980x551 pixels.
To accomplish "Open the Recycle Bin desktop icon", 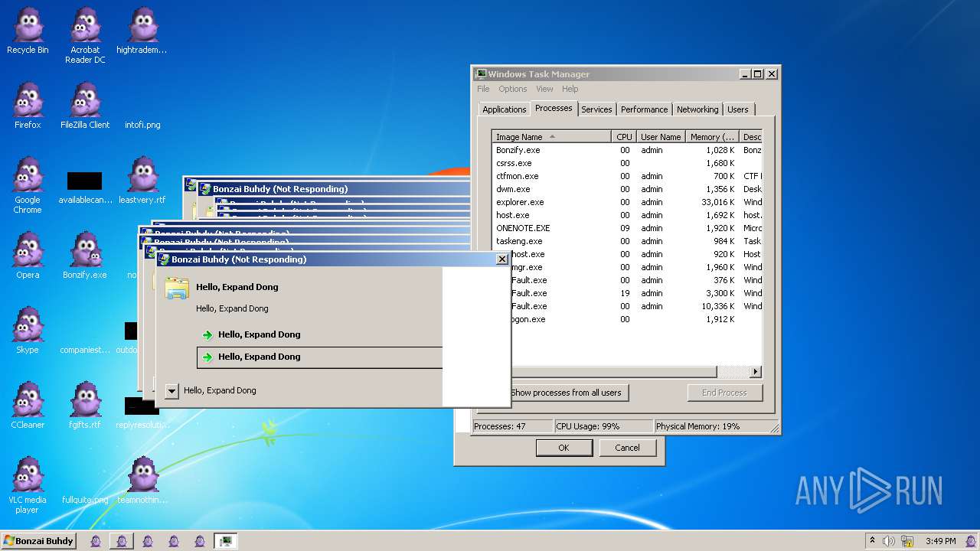I will [x=28, y=31].
